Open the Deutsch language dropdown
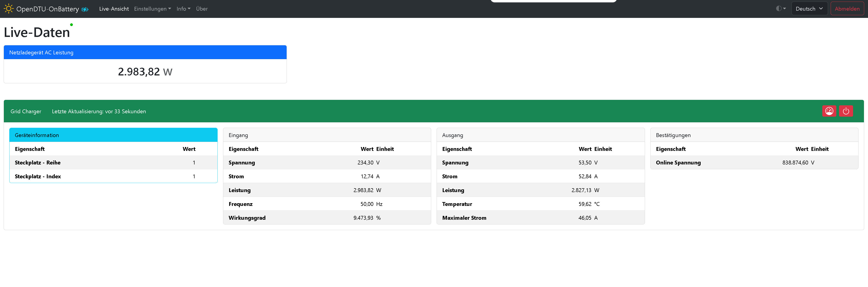The image size is (868, 287). pyautogui.click(x=809, y=9)
